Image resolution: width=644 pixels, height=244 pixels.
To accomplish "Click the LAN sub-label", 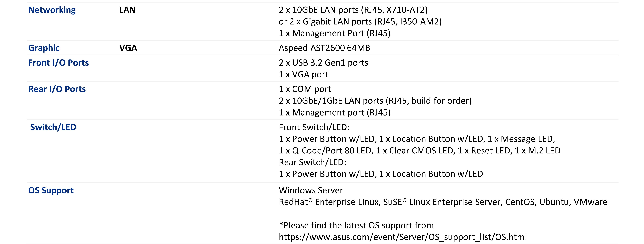I will point(128,10).
